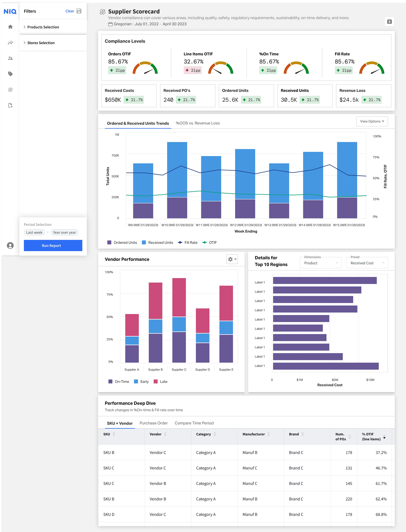Open the user profile avatar icon

(10, 245)
